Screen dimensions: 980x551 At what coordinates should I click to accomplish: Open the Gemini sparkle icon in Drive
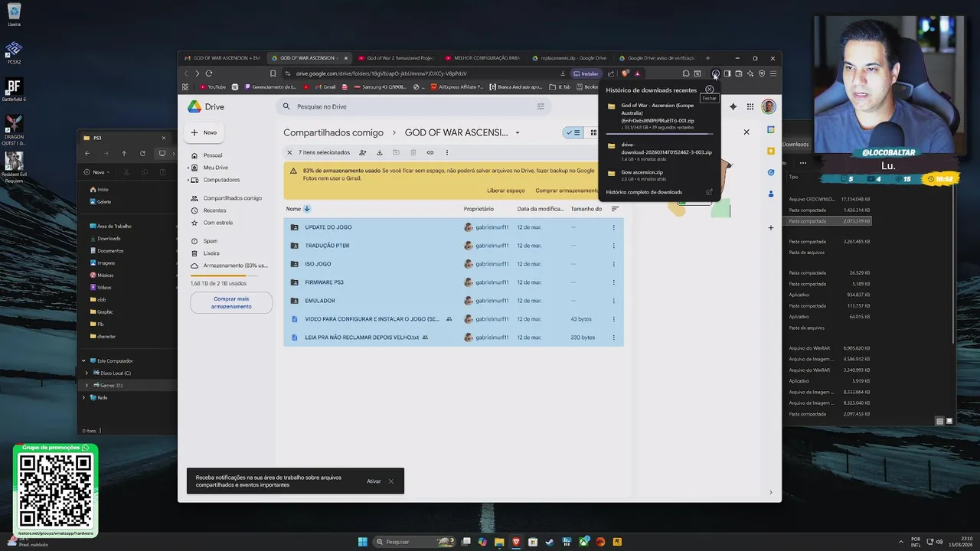(x=733, y=106)
